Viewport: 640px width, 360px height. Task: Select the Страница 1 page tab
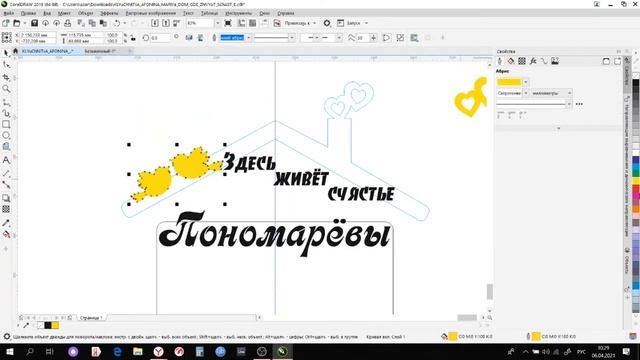coord(91,317)
